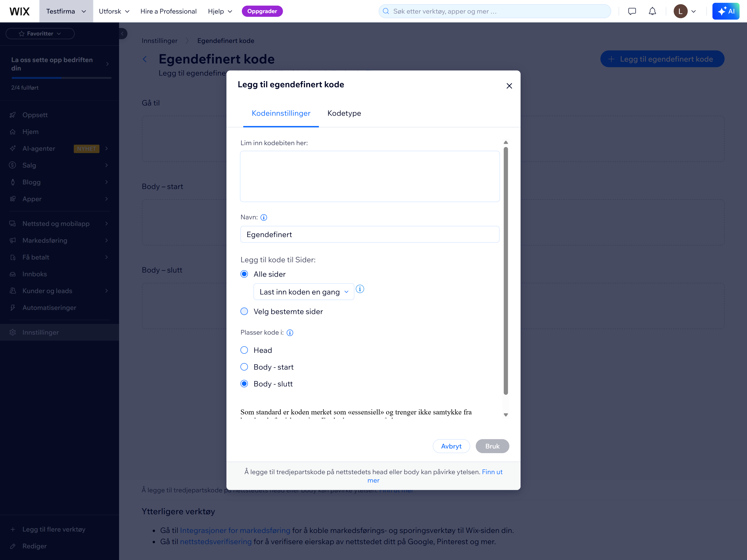Switch to the Kodetype tab
This screenshot has width=747, height=560.
(344, 113)
